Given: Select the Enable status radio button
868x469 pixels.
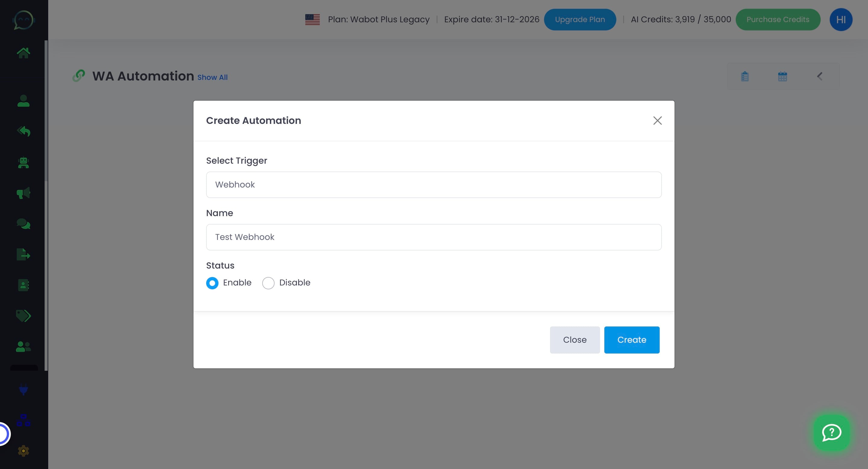Looking at the screenshot, I should point(212,283).
